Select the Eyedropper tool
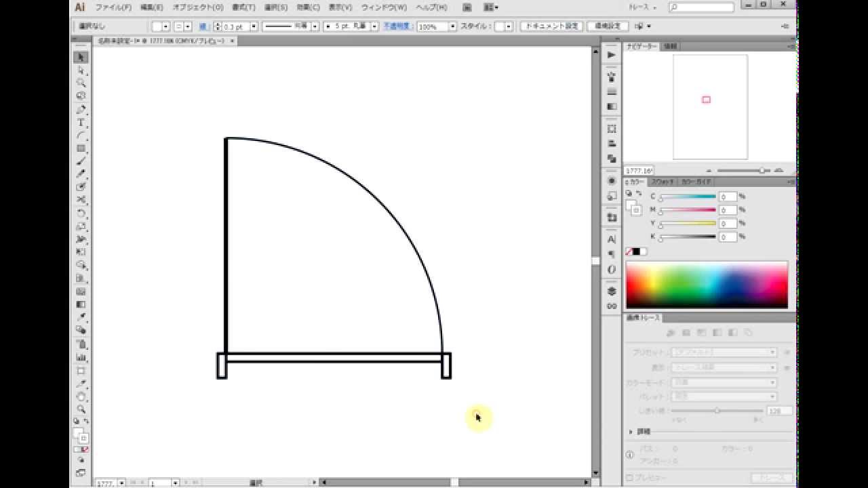 coord(81,317)
